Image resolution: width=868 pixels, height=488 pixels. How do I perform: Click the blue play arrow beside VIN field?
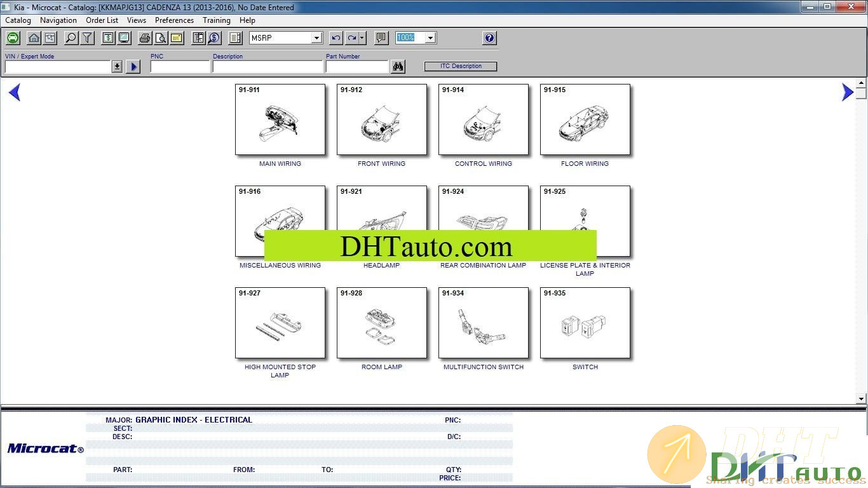click(133, 67)
